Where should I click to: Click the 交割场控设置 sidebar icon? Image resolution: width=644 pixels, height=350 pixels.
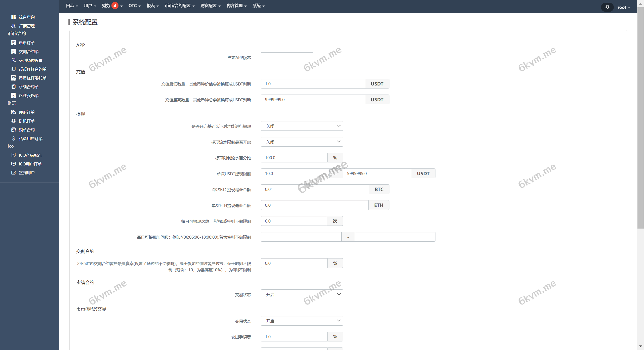pyautogui.click(x=14, y=60)
